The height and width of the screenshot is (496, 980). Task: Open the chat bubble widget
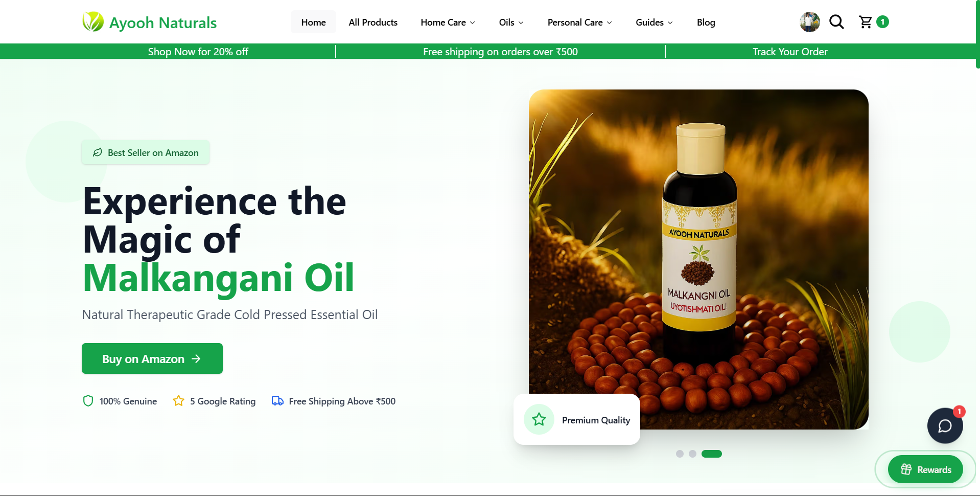tap(945, 425)
